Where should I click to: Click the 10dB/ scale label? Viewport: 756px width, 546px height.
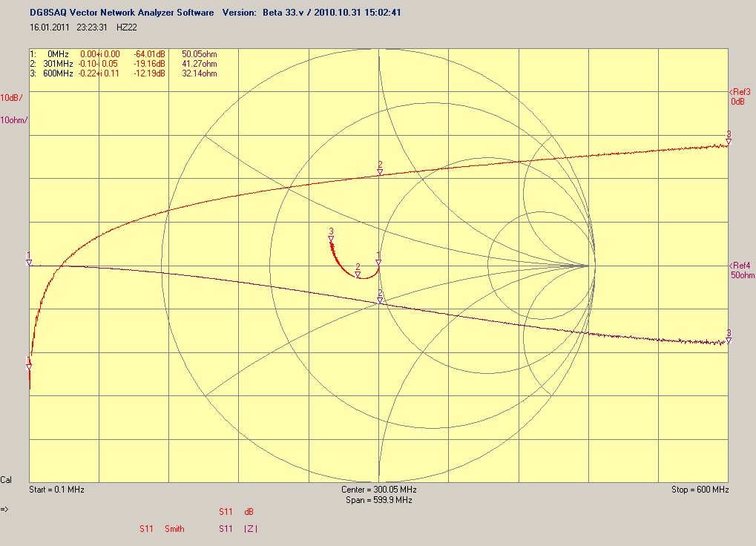(x=11, y=98)
